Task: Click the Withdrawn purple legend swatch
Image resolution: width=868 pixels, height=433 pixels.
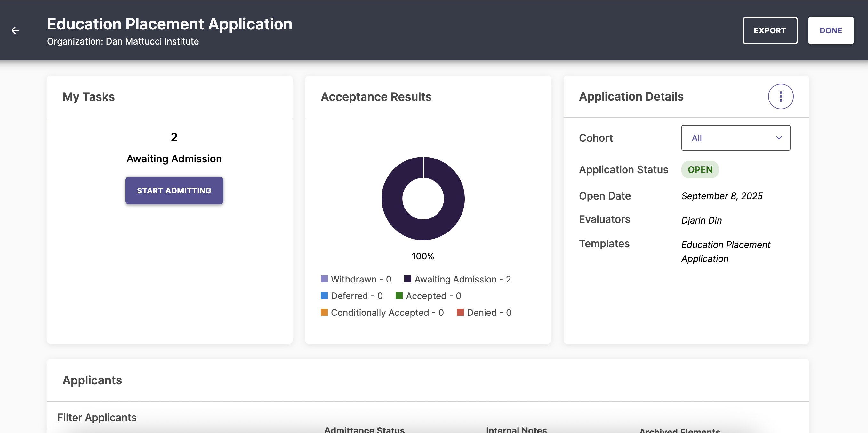Action: pyautogui.click(x=324, y=279)
